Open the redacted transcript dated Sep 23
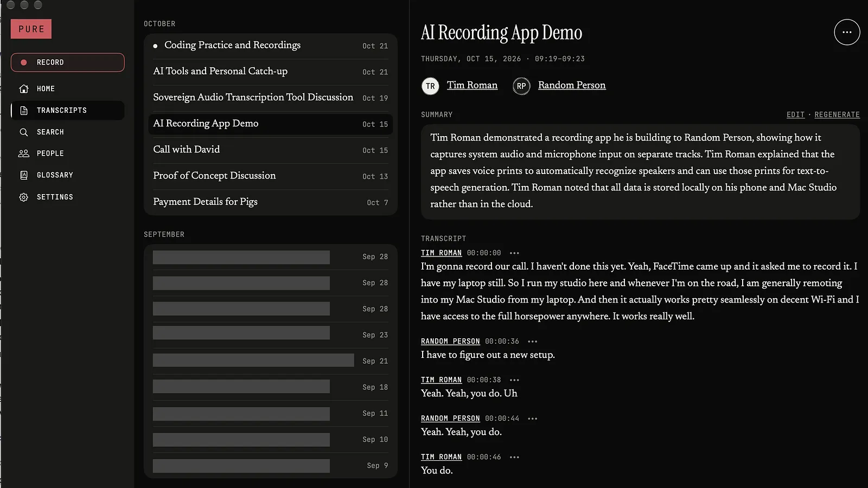The width and height of the screenshot is (868, 488). 271,335
